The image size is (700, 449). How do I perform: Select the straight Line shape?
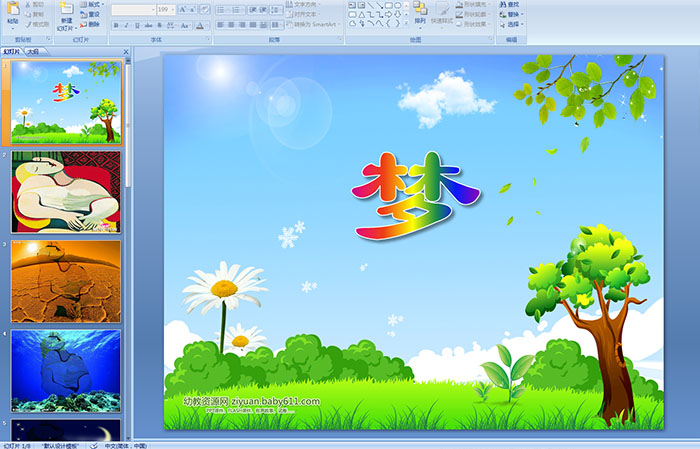click(370, 5)
